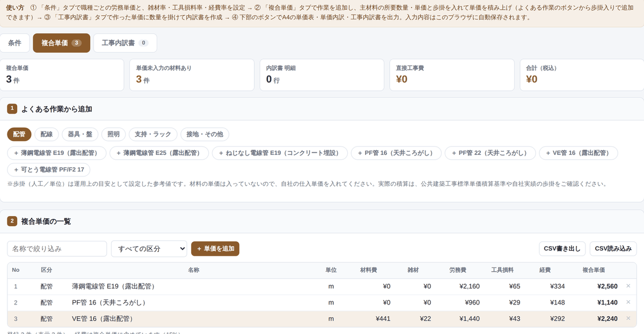Image resolution: width=644 pixels, height=334 pixels.
Task: Switch to the 条件 tab
Action: (14, 43)
